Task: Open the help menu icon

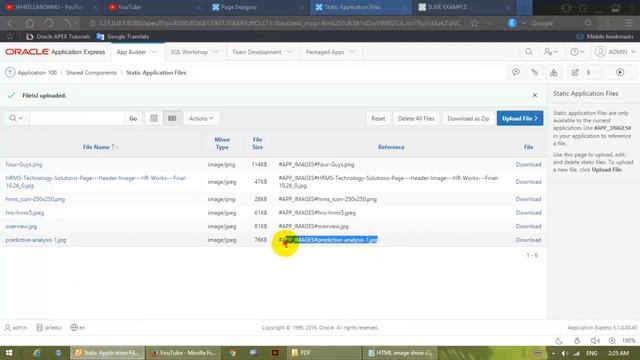Action: click(x=577, y=52)
